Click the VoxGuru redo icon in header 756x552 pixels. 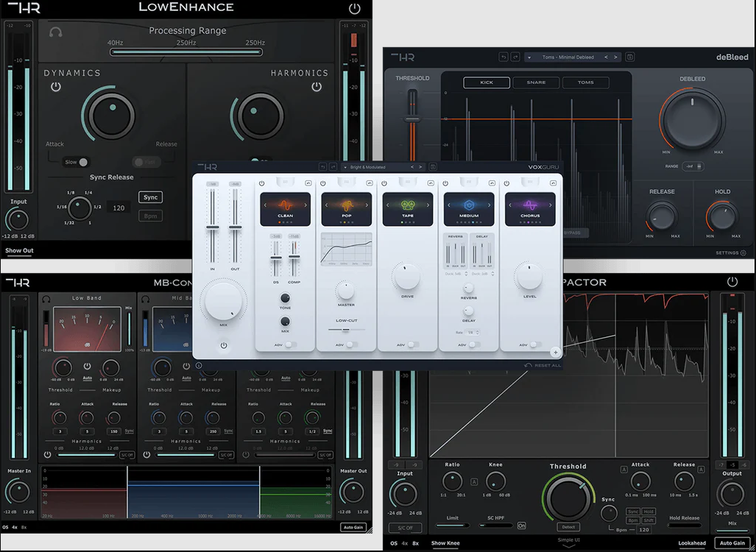tap(333, 167)
